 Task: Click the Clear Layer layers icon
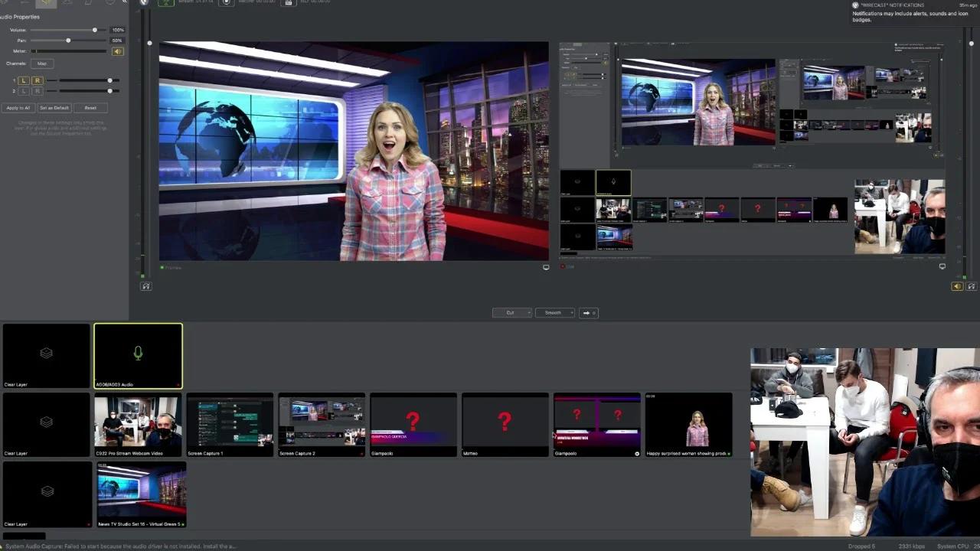tap(46, 353)
